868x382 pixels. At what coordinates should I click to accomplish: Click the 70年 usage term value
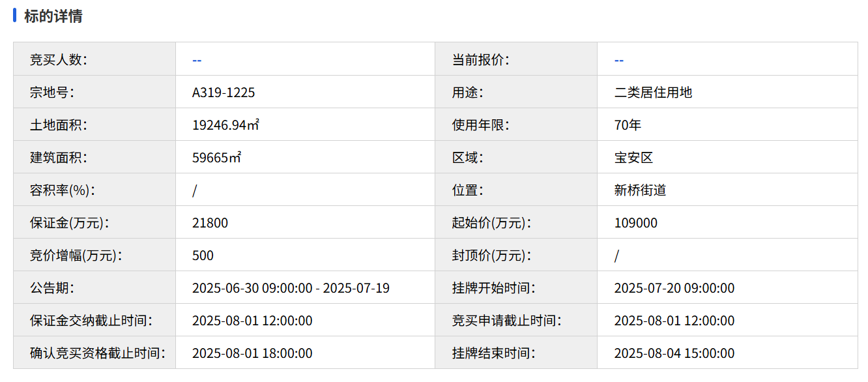click(628, 125)
